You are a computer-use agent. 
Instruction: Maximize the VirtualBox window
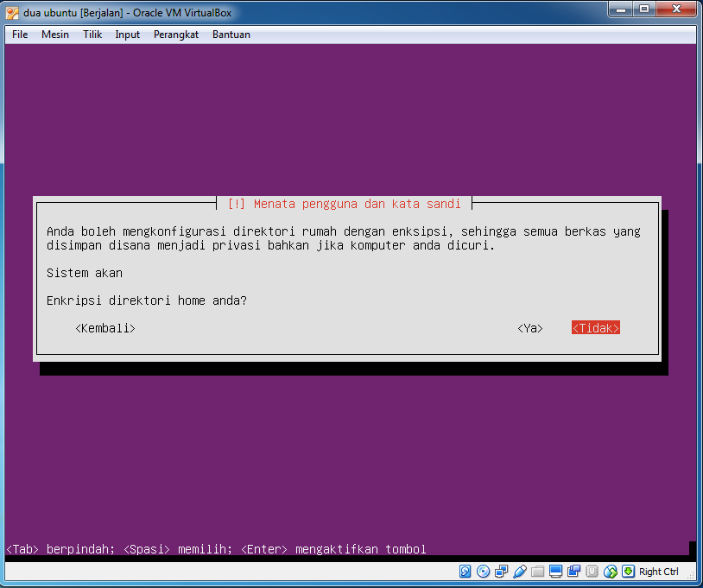(x=644, y=9)
